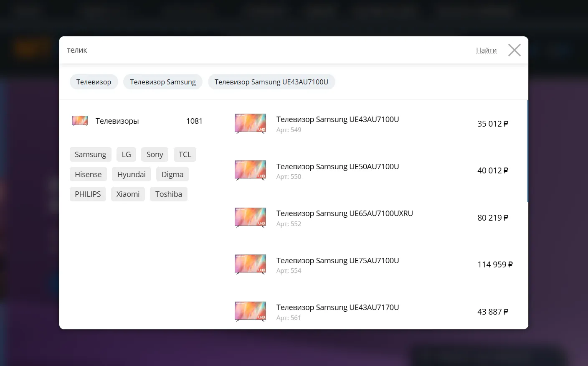Screen dimensions: 588x366
Task: Open the Телевизоры category link
Action: click(117, 121)
